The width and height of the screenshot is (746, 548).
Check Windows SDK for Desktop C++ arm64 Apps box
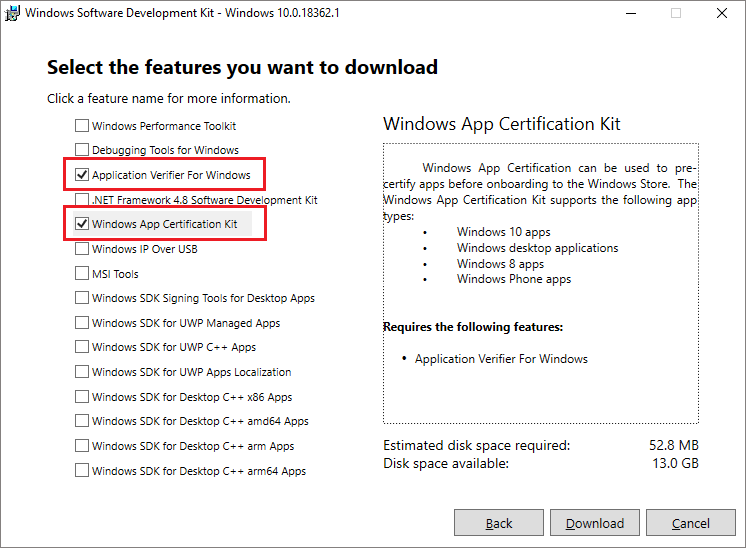82,470
